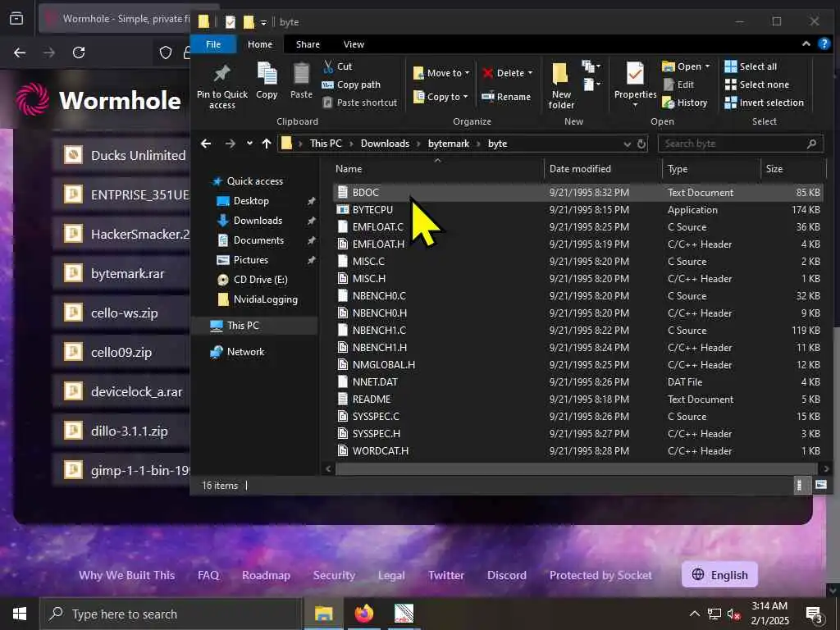Viewport: 840px width, 630px height.
Task: Go back in File Explorer
Action: 206,144
